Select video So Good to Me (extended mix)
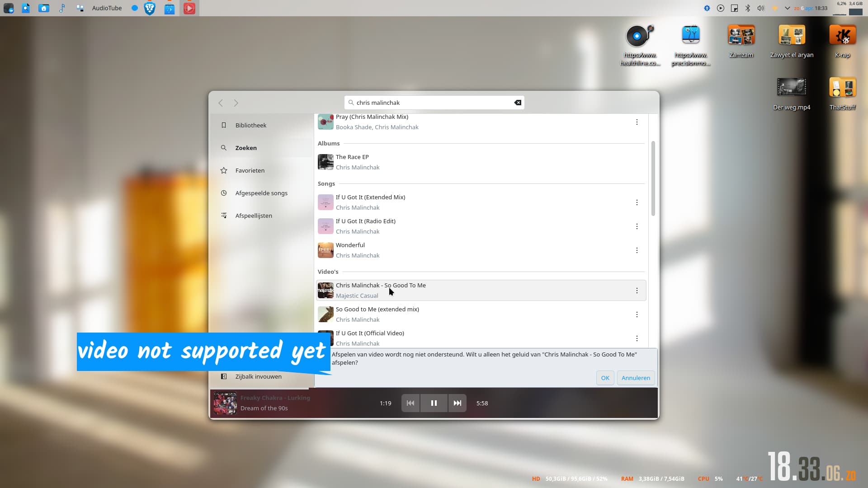The width and height of the screenshot is (868, 488). (481, 314)
